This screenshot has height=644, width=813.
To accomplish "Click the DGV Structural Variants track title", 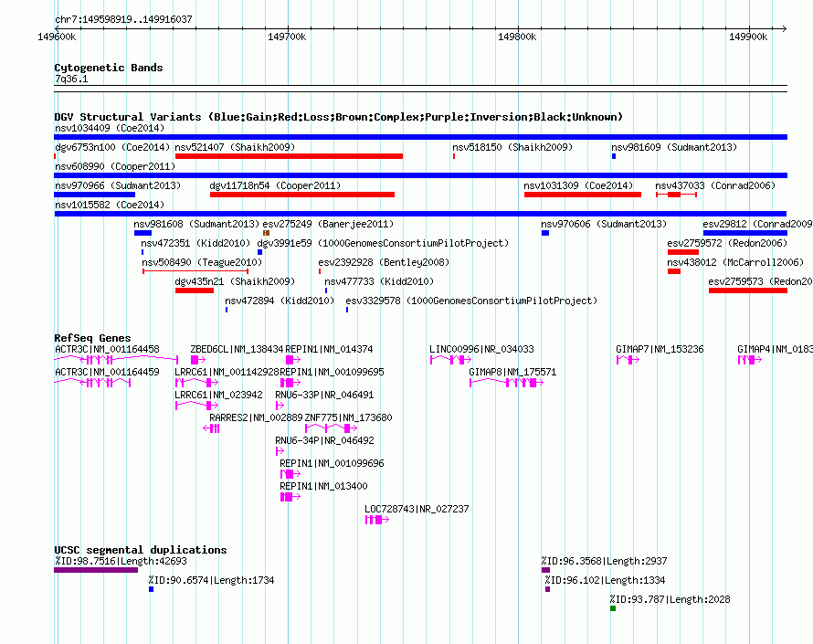I will 339,117.
